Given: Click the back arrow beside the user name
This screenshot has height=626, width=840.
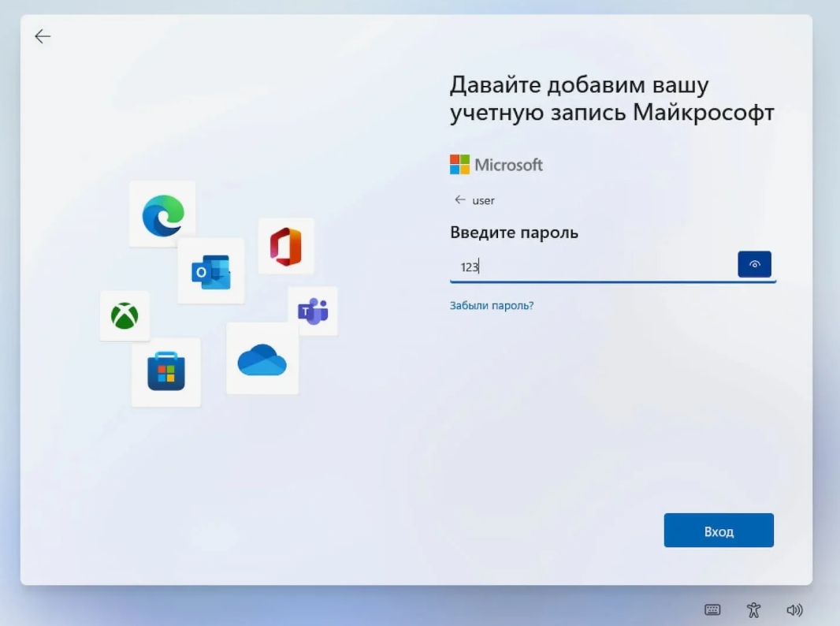Looking at the screenshot, I should (x=460, y=199).
